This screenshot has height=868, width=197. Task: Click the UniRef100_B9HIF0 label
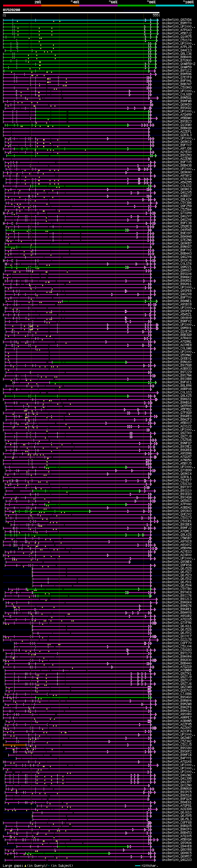[177, 829]
